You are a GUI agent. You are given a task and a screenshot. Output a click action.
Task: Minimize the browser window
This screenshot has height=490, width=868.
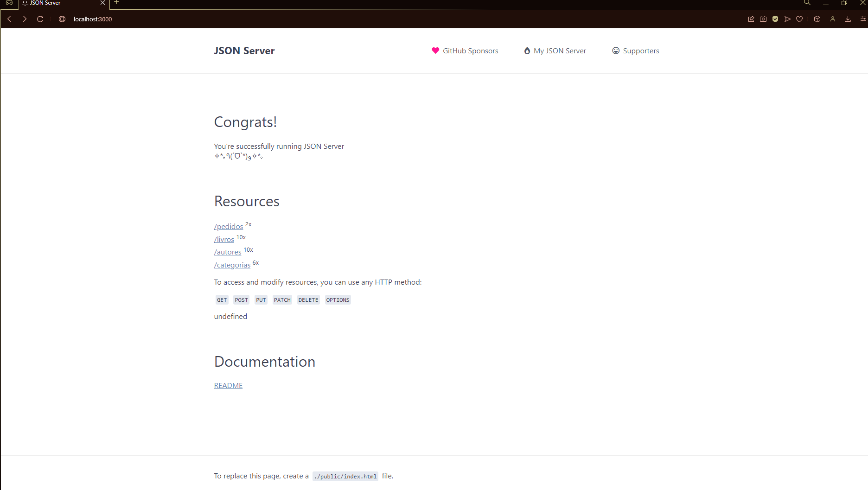tap(826, 3)
